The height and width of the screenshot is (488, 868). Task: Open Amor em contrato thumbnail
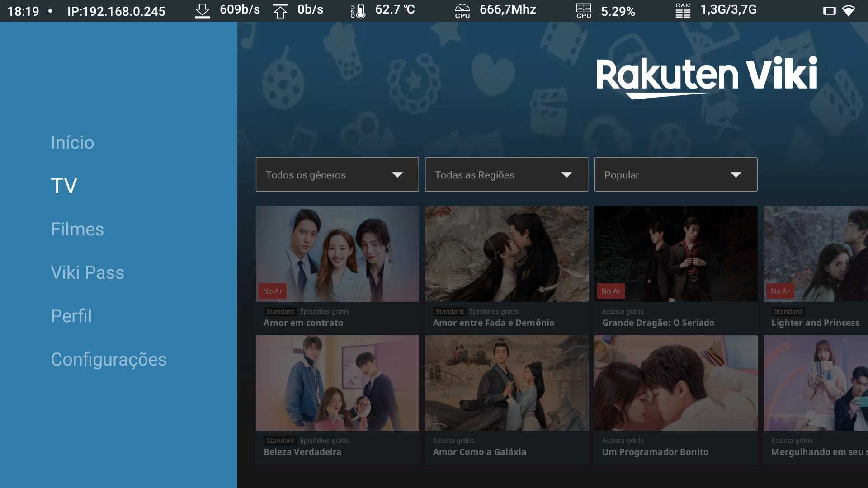[x=337, y=254]
